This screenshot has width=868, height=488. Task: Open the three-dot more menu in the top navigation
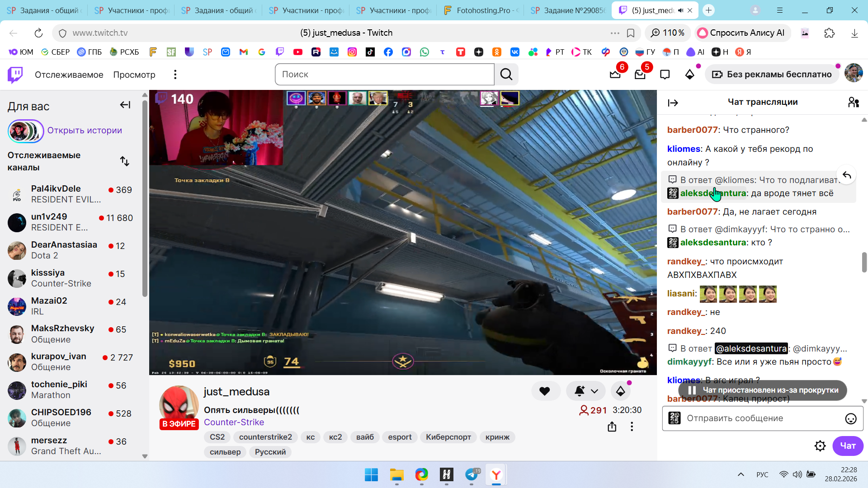(175, 75)
